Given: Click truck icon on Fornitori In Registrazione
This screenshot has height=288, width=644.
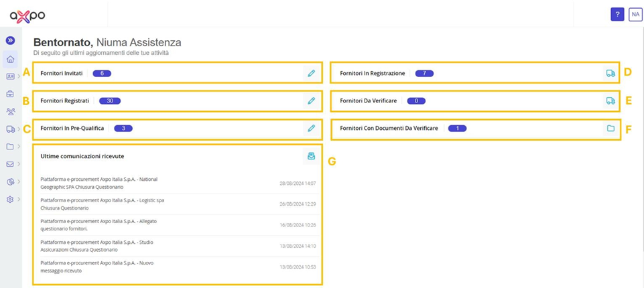Looking at the screenshot, I should click(x=610, y=74).
